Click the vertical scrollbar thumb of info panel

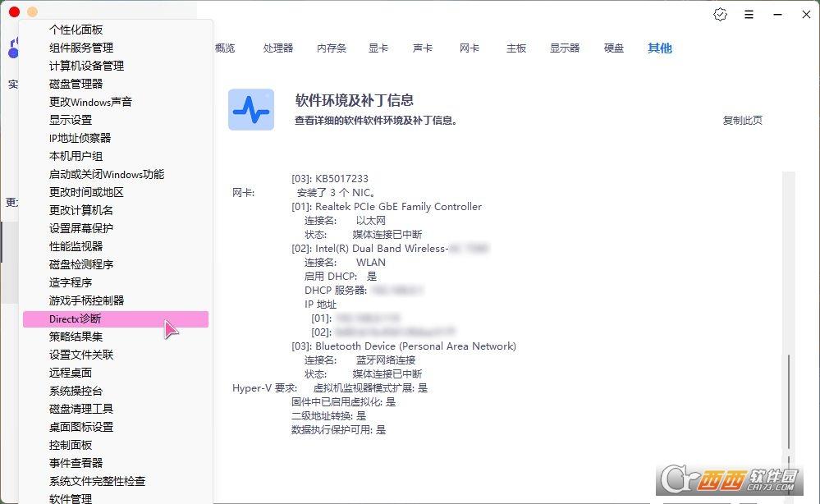coord(788,401)
